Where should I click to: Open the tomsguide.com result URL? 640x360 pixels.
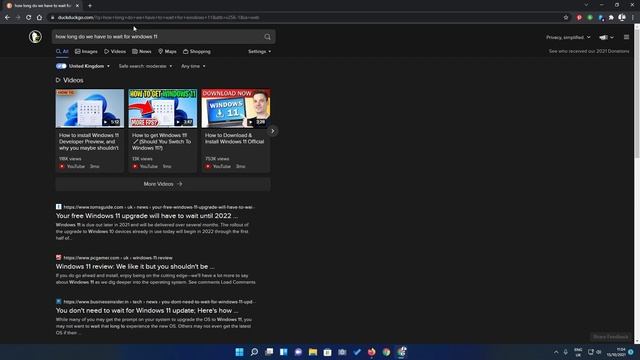tap(159, 207)
